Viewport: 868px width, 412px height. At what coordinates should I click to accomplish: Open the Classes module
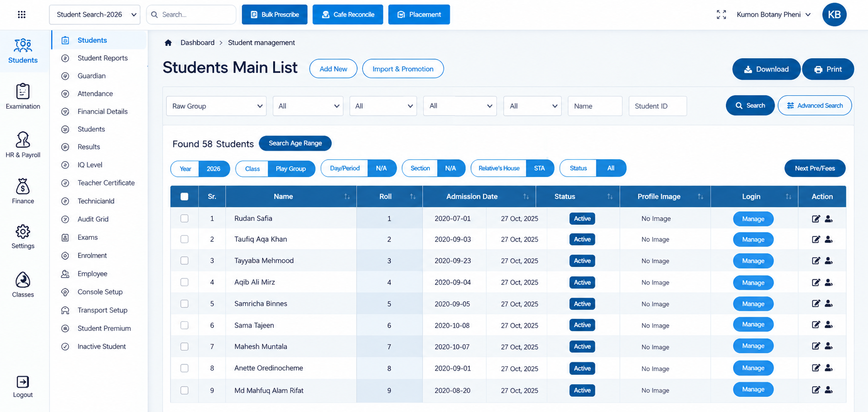(x=23, y=285)
